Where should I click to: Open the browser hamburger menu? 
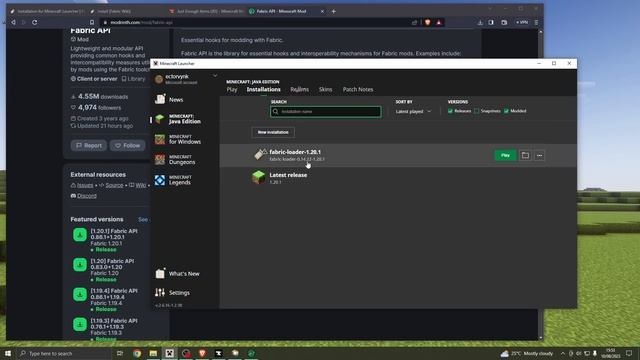(x=536, y=22)
